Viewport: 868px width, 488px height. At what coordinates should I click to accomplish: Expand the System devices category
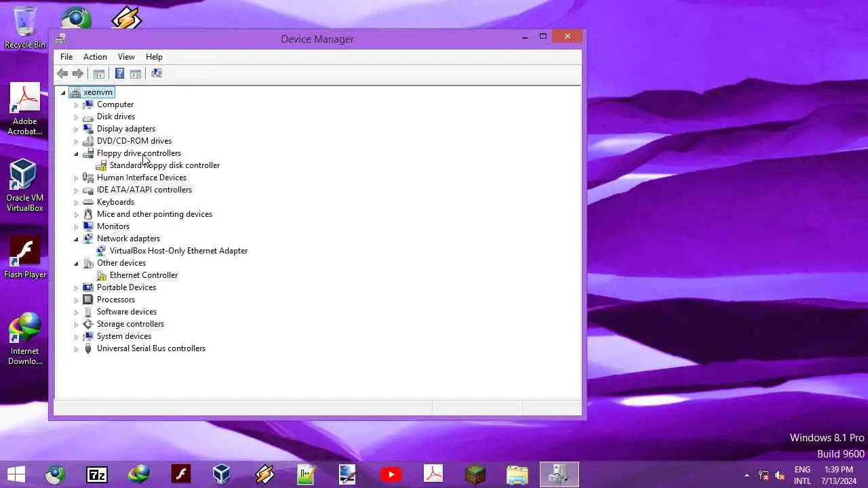pyautogui.click(x=76, y=337)
